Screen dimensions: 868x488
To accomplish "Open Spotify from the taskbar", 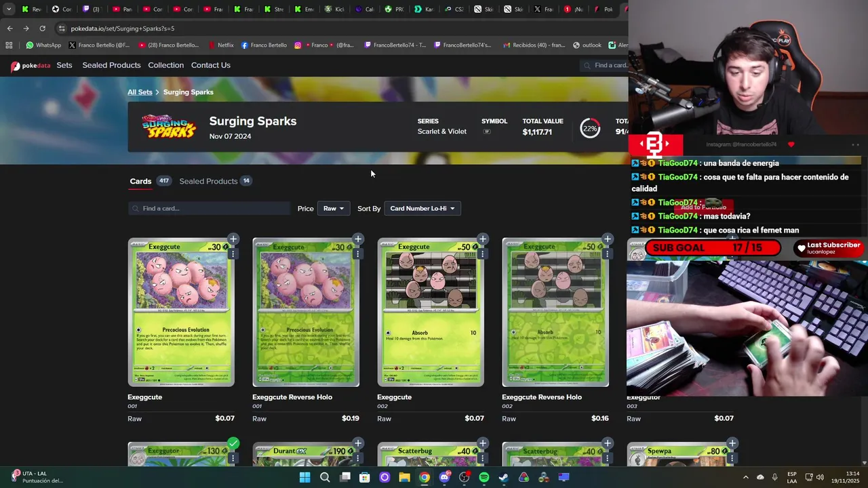I will click(x=484, y=477).
